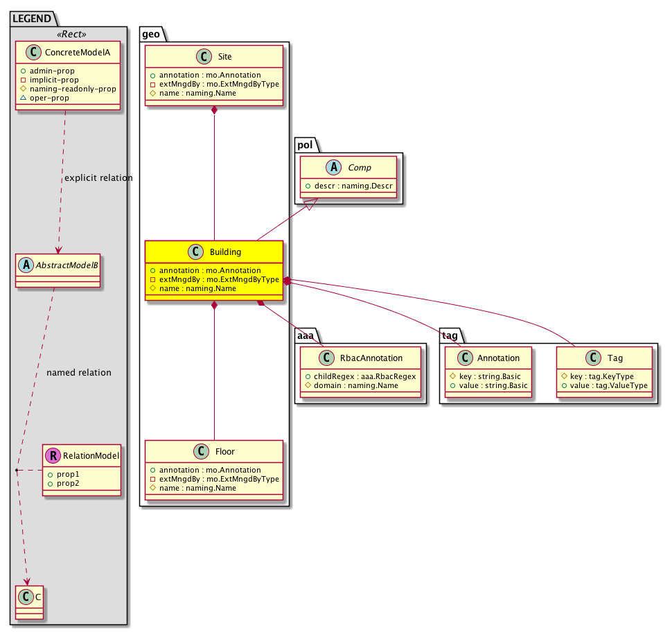The image size is (672, 632).
Task: Select the aaa package tab
Action: point(306,335)
